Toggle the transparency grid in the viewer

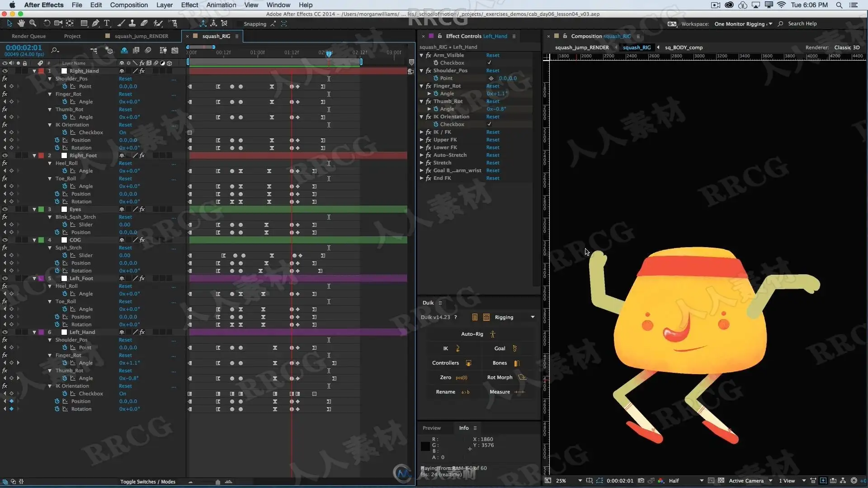(x=721, y=481)
